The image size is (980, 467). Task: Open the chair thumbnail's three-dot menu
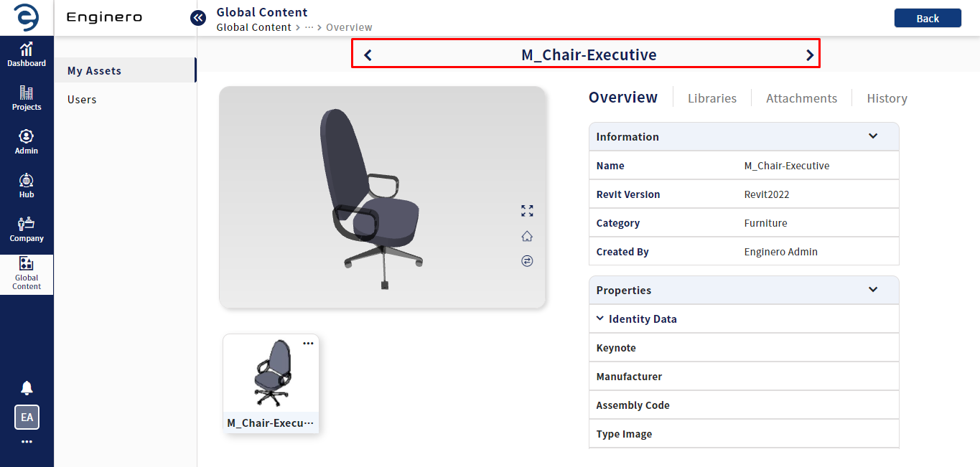308,344
